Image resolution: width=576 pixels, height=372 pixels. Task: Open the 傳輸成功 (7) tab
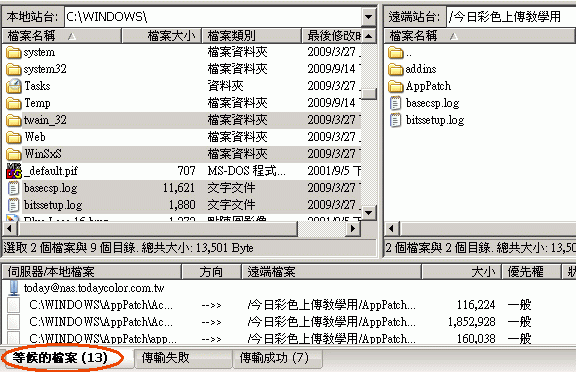point(277,358)
